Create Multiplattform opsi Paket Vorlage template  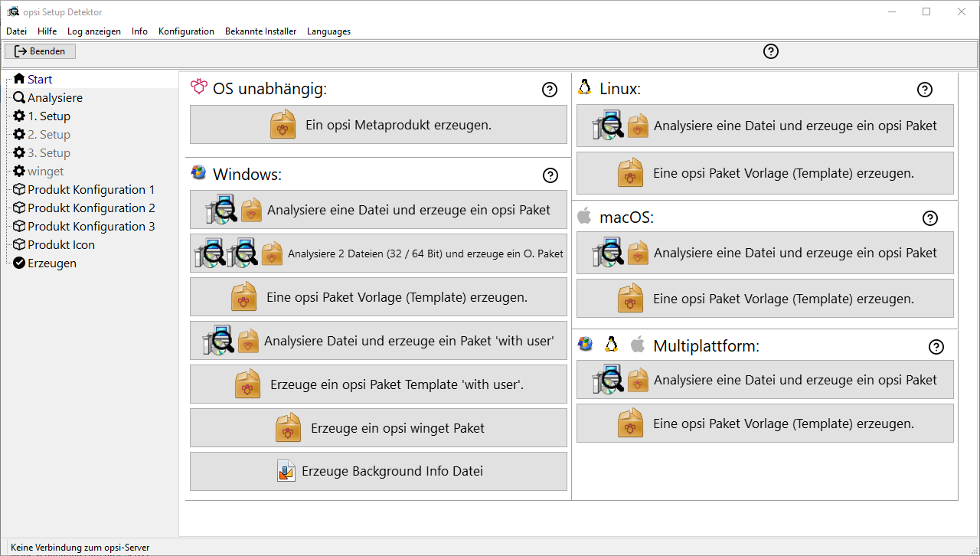765,423
